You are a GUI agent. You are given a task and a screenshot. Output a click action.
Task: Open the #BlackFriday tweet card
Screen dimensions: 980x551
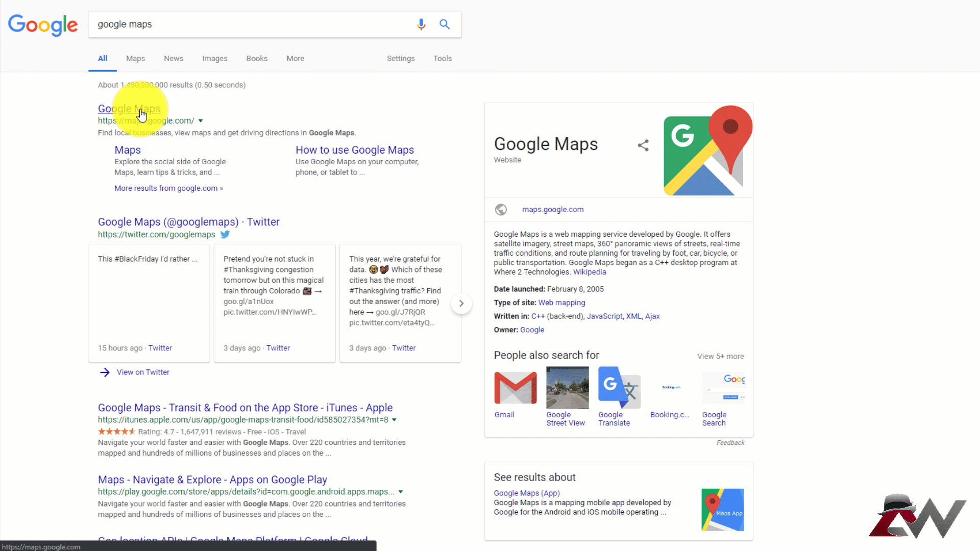149,303
